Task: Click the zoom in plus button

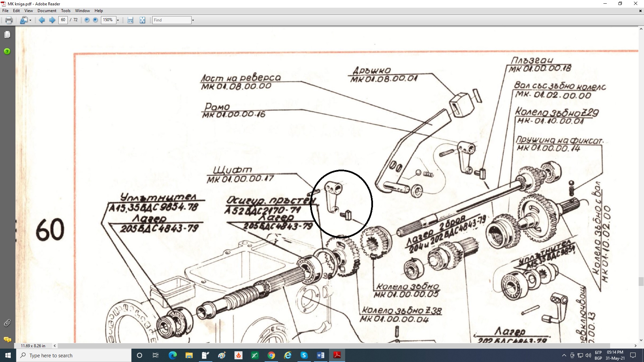Action: pyautogui.click(x=95, y=20)
